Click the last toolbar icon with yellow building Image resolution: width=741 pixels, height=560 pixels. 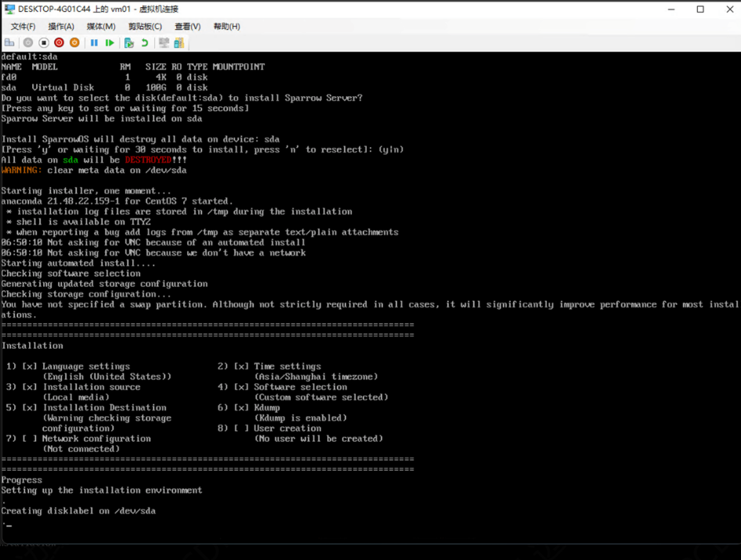179,43
